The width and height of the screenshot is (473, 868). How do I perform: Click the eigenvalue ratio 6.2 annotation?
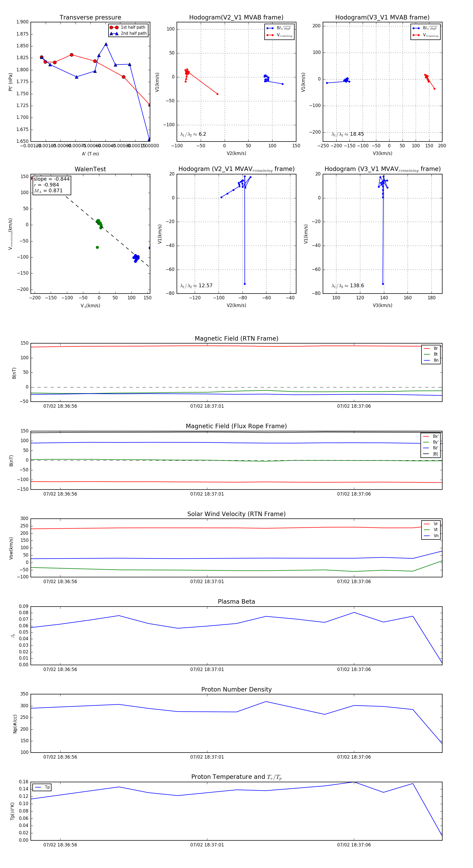point(193,134)
